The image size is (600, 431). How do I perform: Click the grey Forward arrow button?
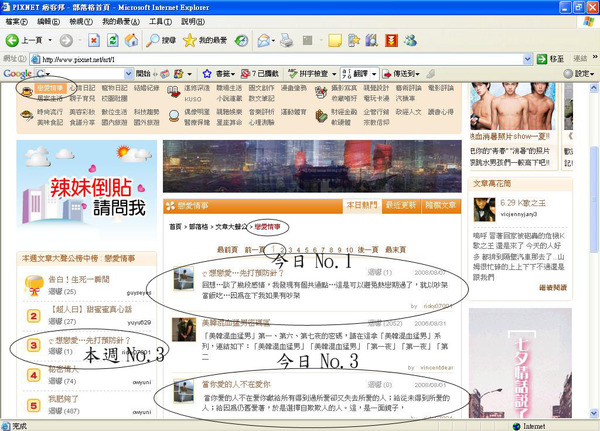66,40
